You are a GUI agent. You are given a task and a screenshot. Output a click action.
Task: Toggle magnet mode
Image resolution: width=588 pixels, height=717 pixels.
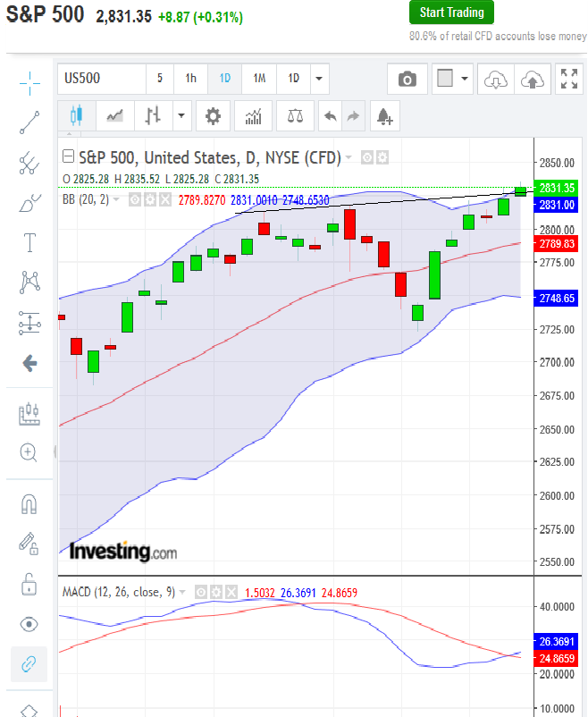(x=29, y=504)
